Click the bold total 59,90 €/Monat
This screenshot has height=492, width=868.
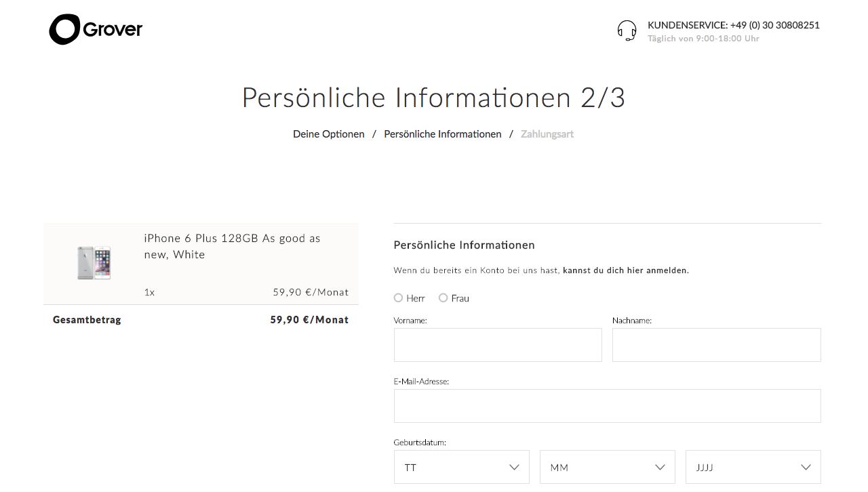pos(309,320)
